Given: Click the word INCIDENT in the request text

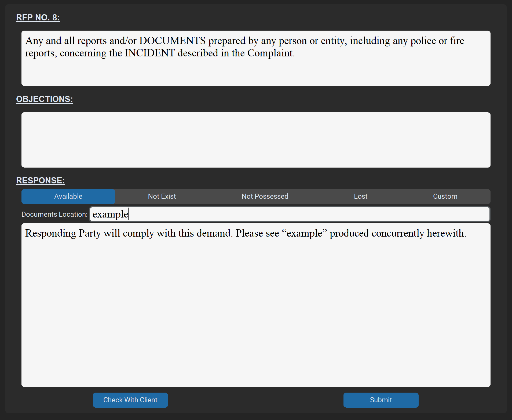Looking at the screenshot, I should click(x=150, y=53).
